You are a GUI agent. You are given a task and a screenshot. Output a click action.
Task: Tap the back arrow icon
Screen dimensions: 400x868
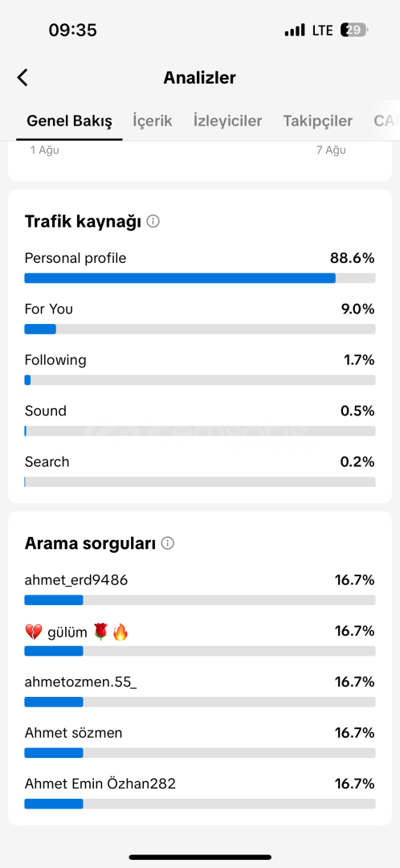[x=22, y=77]
